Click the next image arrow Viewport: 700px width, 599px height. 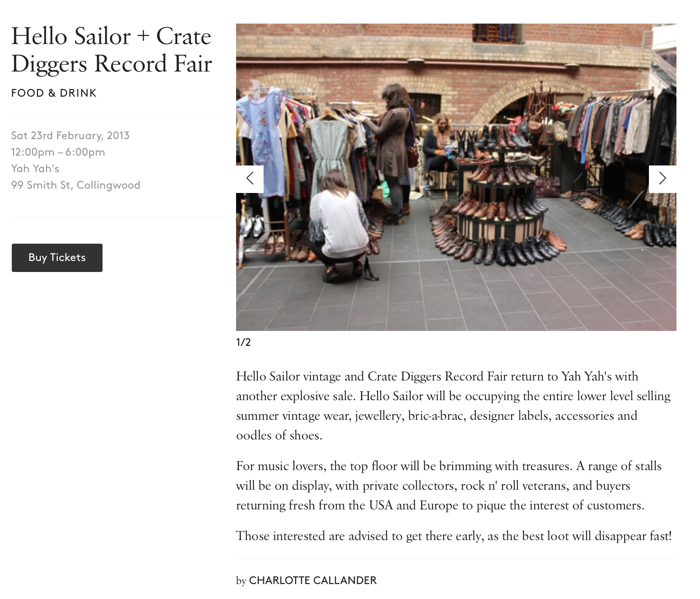[x=662, y=179]
